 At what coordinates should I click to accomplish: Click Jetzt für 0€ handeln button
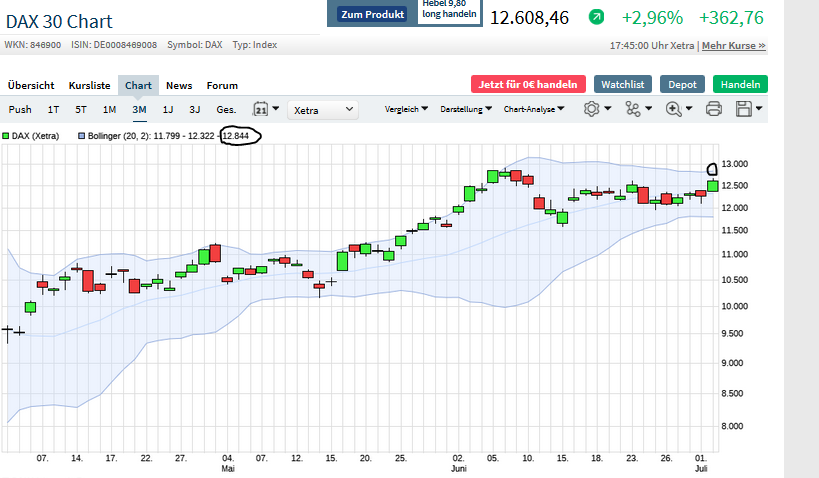pyautogui.click(x=528, y=85)
